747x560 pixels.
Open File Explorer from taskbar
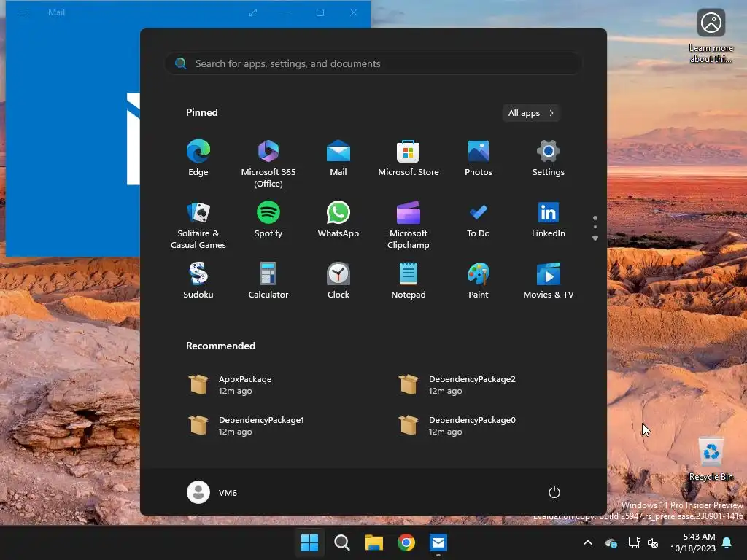[x=374, y=542]
